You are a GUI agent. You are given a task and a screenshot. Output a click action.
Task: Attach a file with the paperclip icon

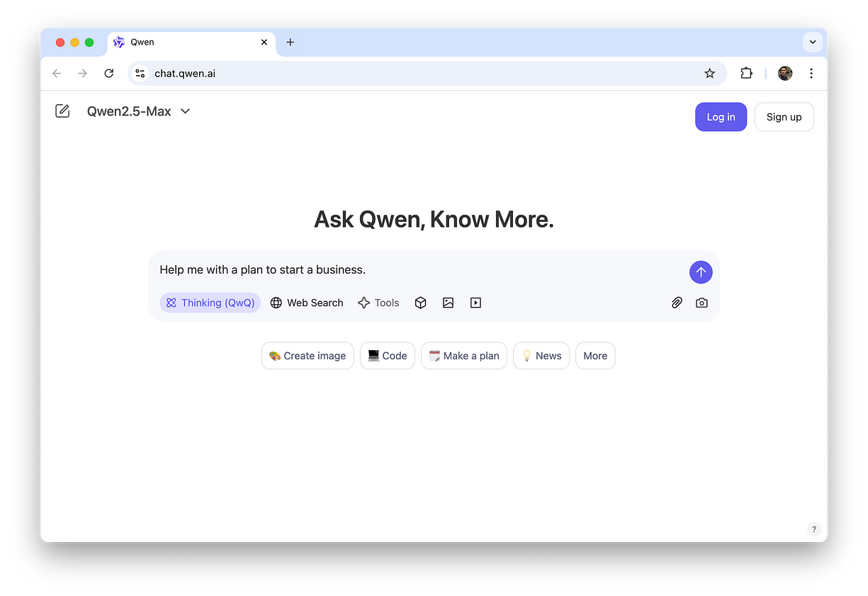[677, 303]
